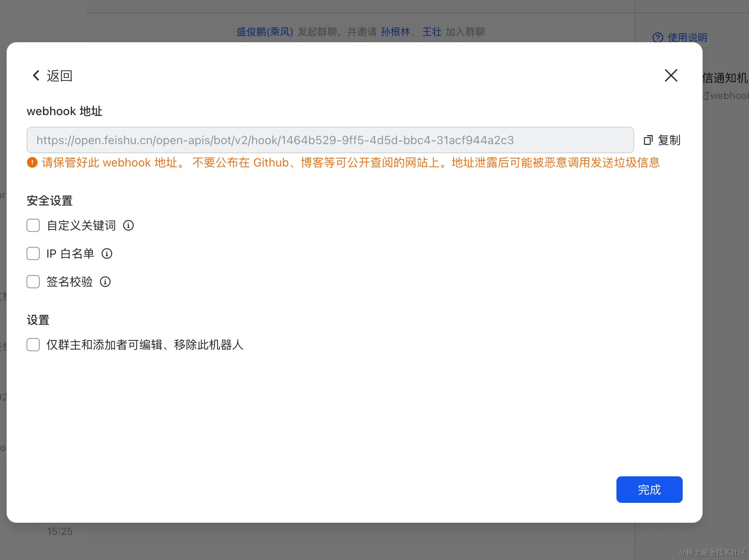Copy the webhook address with 复制
Image resolution: width=749 pixels, height=560 pixels.
662,140
